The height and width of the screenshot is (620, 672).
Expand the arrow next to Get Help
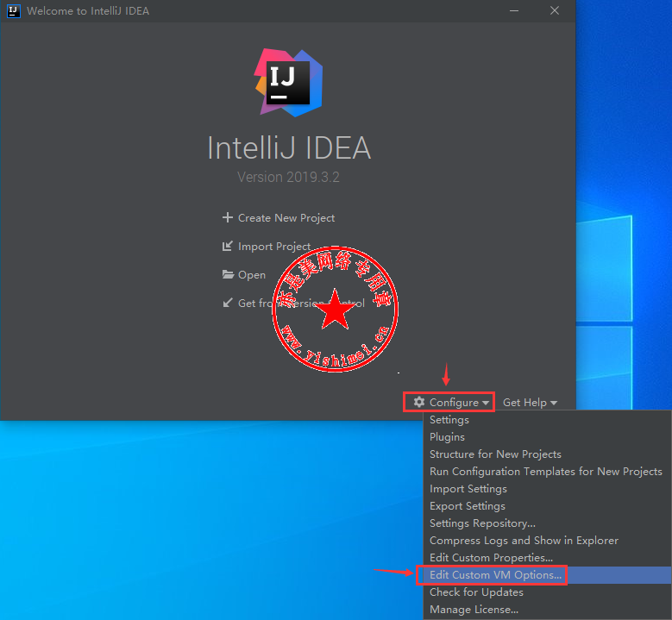pos(554,404)
